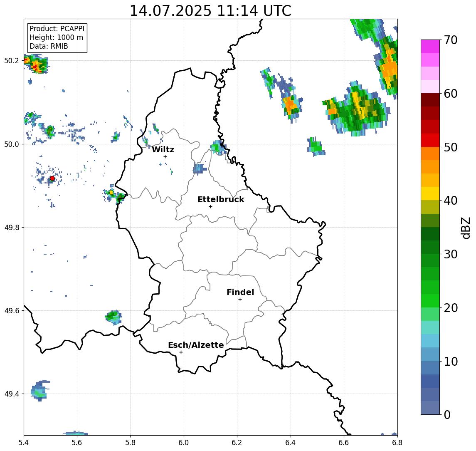Image resolution: width=476 pixels, height=451 pixels.
Task: Click the 60 dBZ colorbar label
Action: 451,94
